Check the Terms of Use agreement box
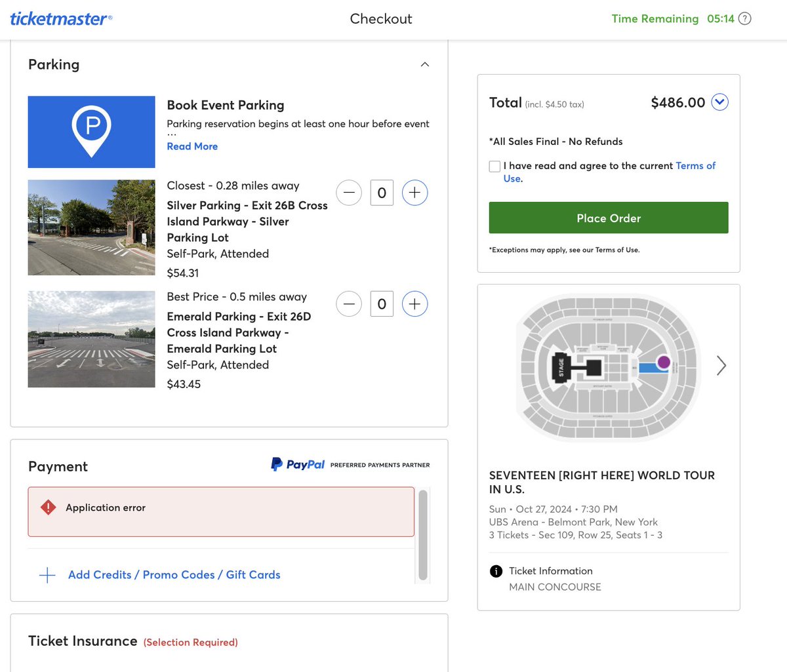 pos(494,167)
